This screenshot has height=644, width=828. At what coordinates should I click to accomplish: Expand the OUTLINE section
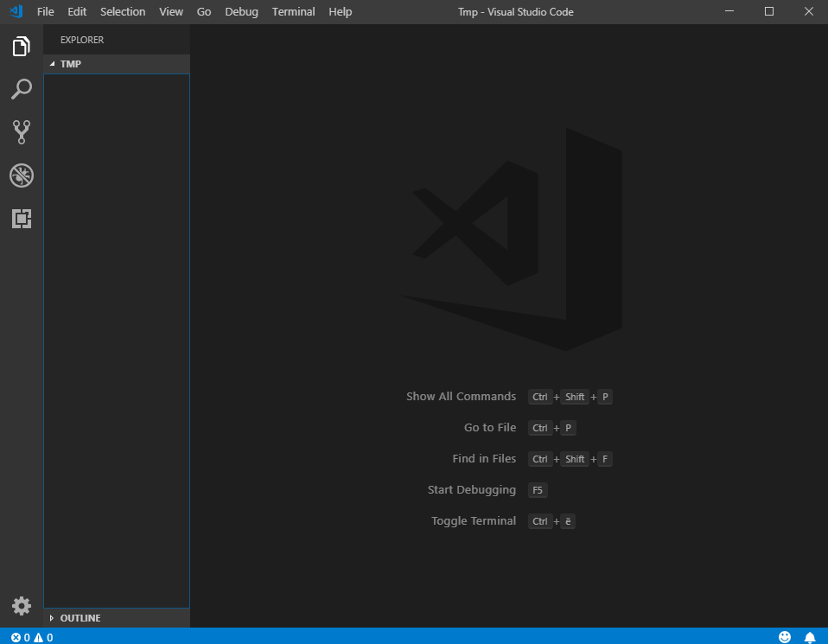(116, 617)
